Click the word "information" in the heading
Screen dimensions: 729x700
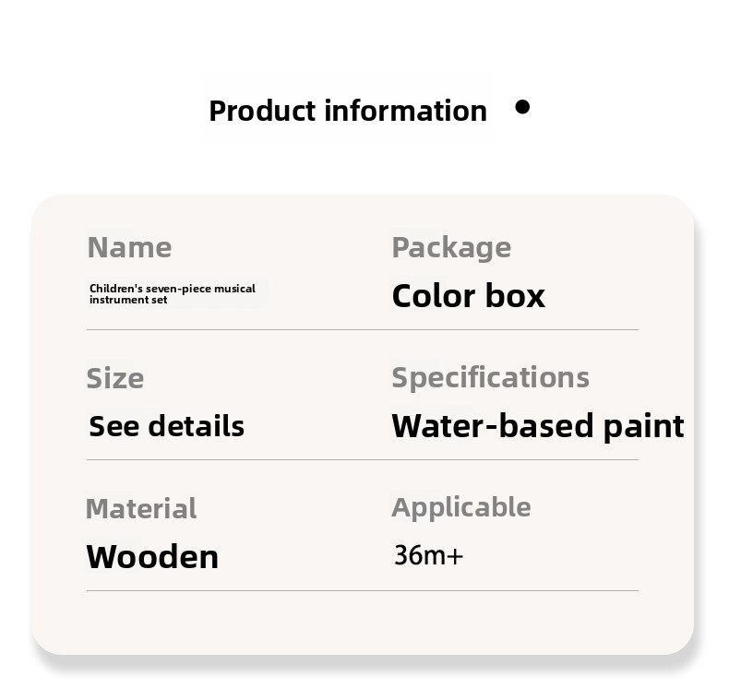tap(406, 111)
